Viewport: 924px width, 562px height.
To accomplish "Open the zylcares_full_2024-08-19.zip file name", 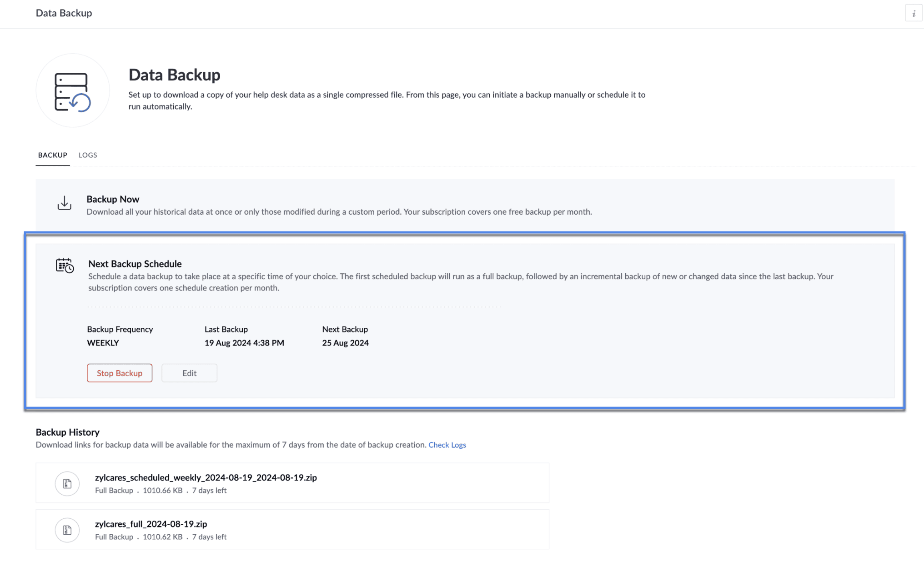I will pos(151,524).
